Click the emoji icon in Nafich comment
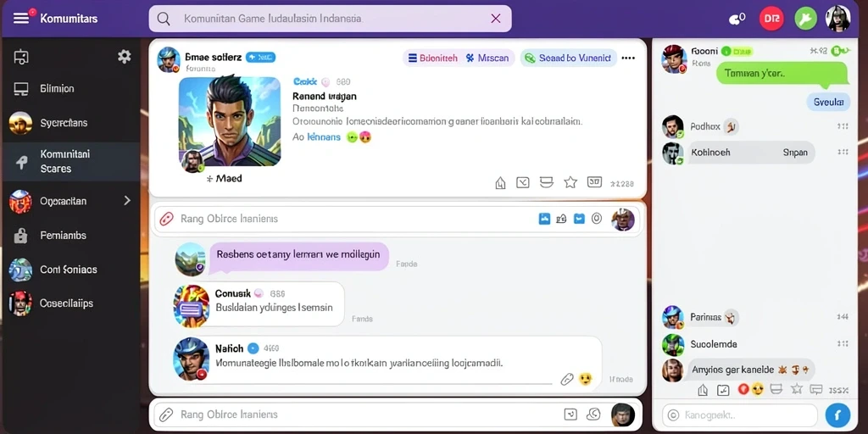868x434 pixels. click(x=585, y=379)
